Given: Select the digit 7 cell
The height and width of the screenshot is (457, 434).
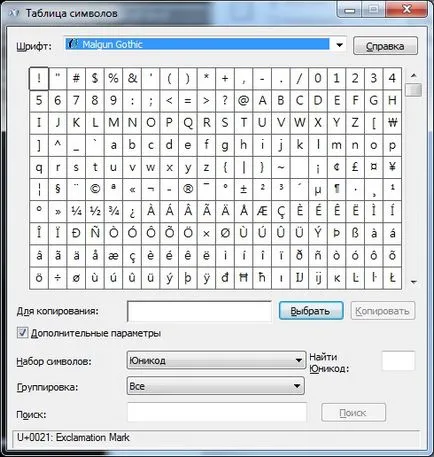Looking at the screenshot, I should point(76,101).
